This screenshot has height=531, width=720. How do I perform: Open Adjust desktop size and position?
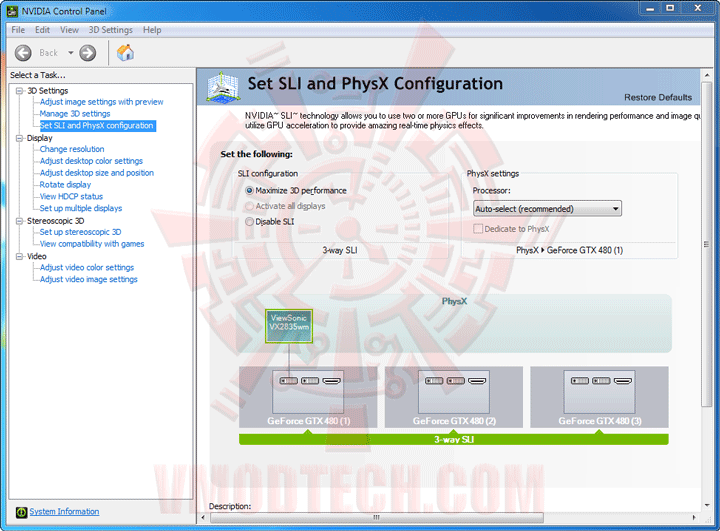click(96, 173)
